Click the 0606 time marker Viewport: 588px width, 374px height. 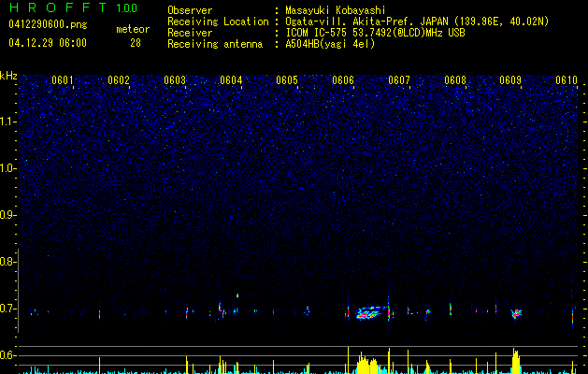pos(343,80)
